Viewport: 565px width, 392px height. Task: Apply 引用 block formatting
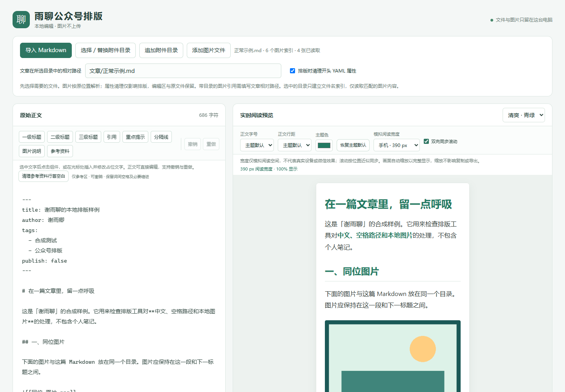pyautogui.click(x=112, y=137)
